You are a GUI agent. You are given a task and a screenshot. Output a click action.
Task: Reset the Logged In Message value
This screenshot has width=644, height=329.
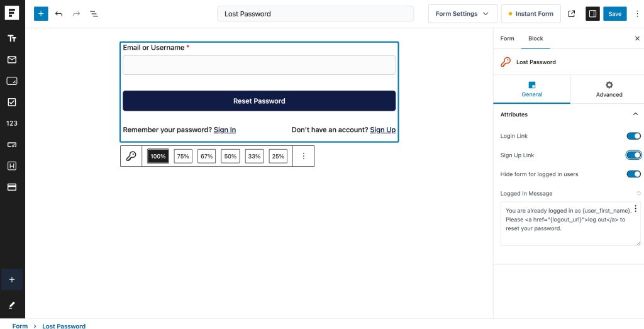click(x=638, y=193)
